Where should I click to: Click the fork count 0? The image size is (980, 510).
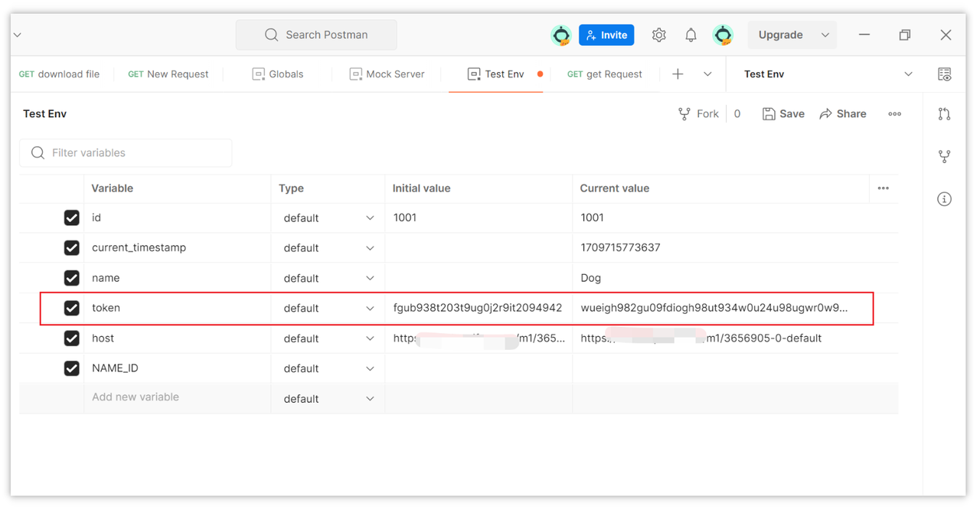[737, 114]
